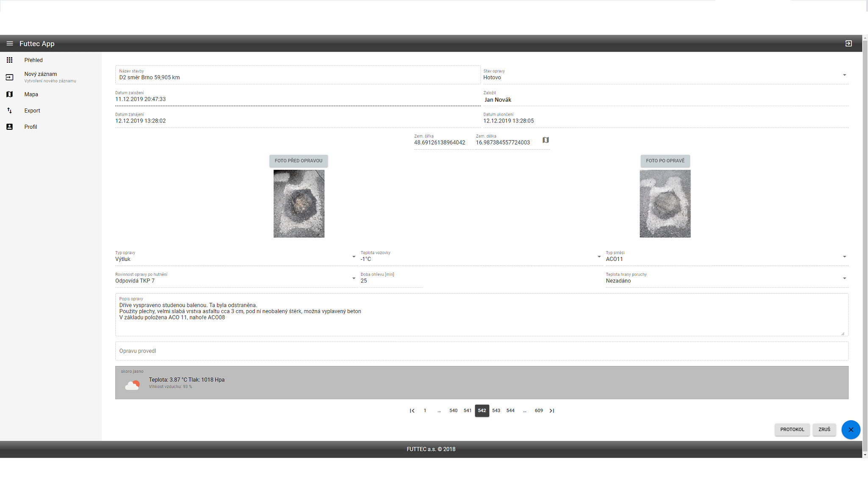Go to page 543
This screenshot has height=488, width=868.
(x=496, y=410)
